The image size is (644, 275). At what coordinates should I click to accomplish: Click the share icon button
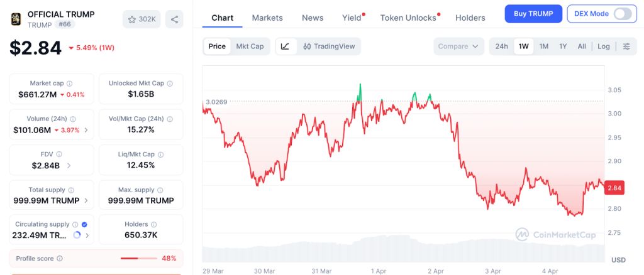tap(174, 19)
